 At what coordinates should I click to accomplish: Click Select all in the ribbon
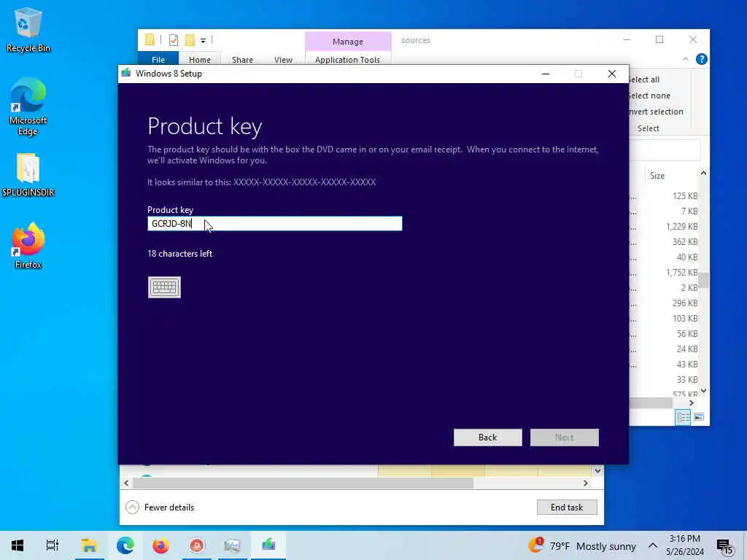pyautogui.click(x=643, y=79)
